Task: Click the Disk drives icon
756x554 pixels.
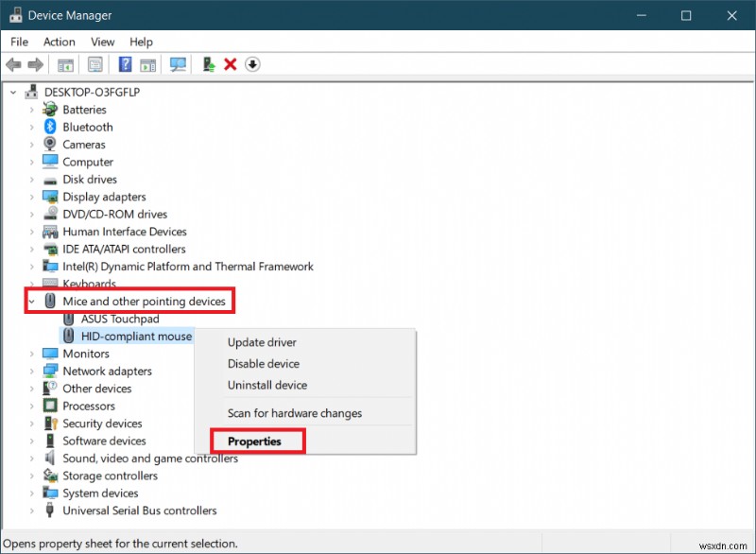Action: pos(50,181)
